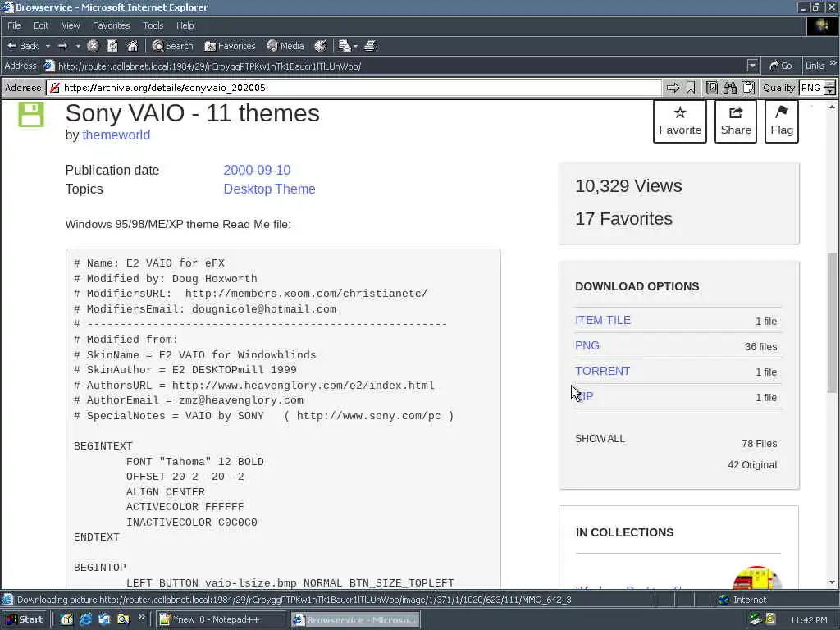Open the History icon next to Media
This screenshot has height=630, width=840.
click(x=321, y=46)
